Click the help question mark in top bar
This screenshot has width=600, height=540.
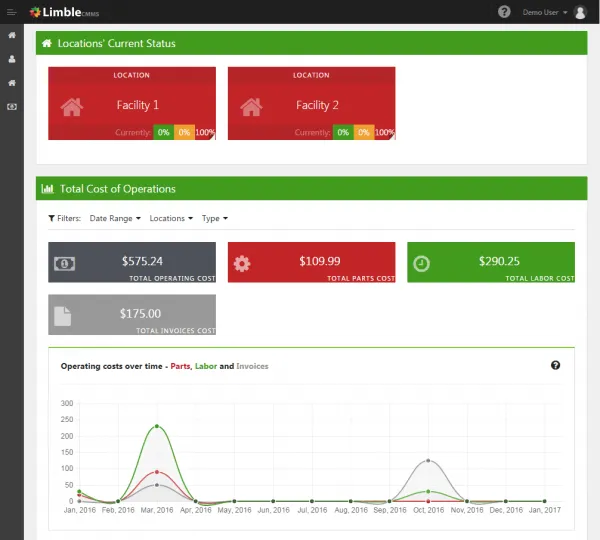click(x=504, y=12)
